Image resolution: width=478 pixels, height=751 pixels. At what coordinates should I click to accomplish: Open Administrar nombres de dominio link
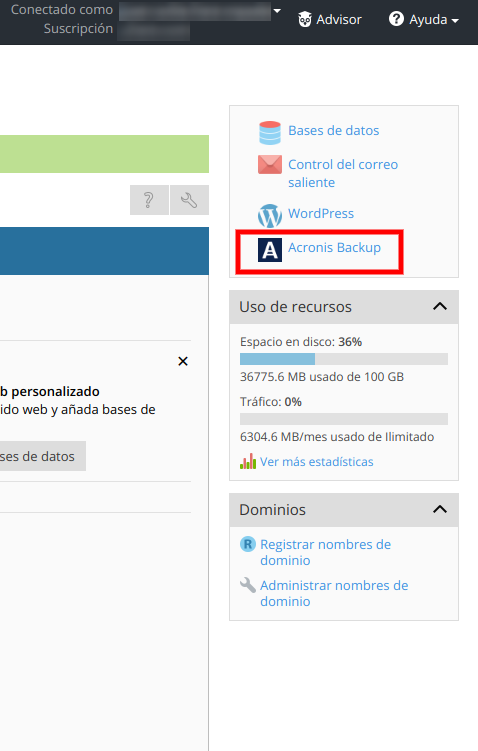pos(334,593)
